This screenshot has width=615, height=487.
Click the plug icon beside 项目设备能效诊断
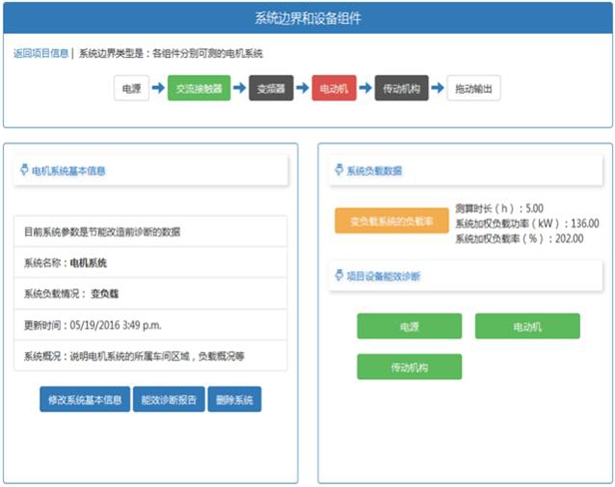pyautogui.click(x=338, y=275)
